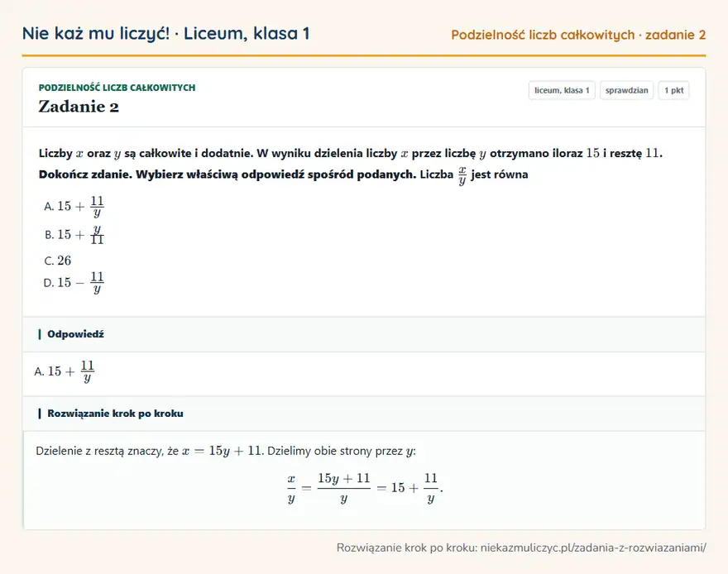The image size is (728, 574).
Task: Click the sentence starting "Dzielenie z resztą znaczy"
Action: coord(226,451)
